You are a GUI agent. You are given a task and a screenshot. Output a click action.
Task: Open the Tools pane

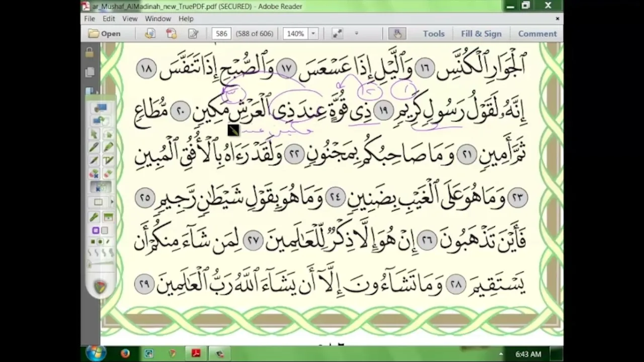click(x=434, y=34)
